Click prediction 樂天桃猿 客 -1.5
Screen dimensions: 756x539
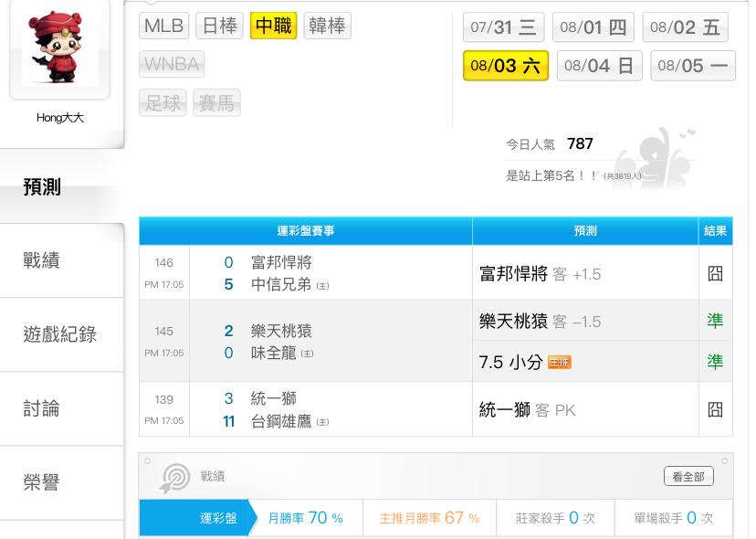click(x=540, y=321)
